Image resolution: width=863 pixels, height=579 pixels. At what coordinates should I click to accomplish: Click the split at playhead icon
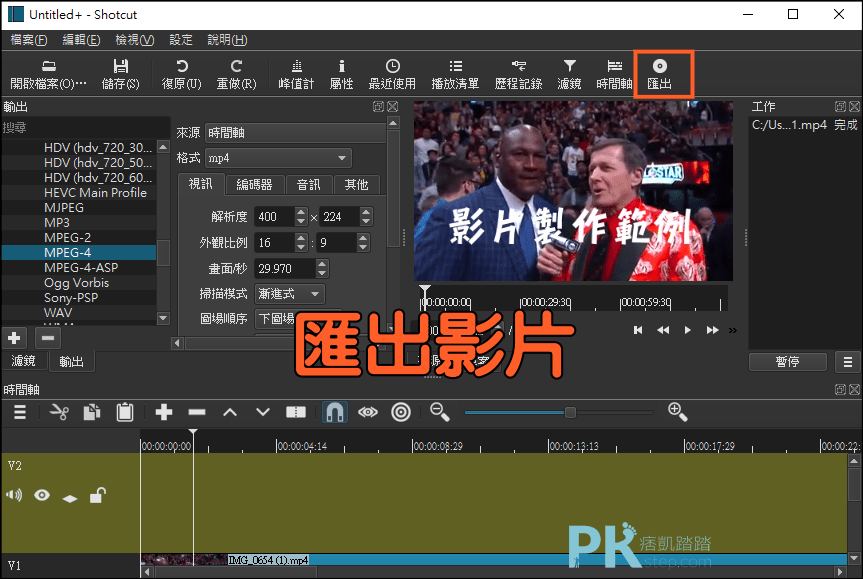tap(296, 412)
